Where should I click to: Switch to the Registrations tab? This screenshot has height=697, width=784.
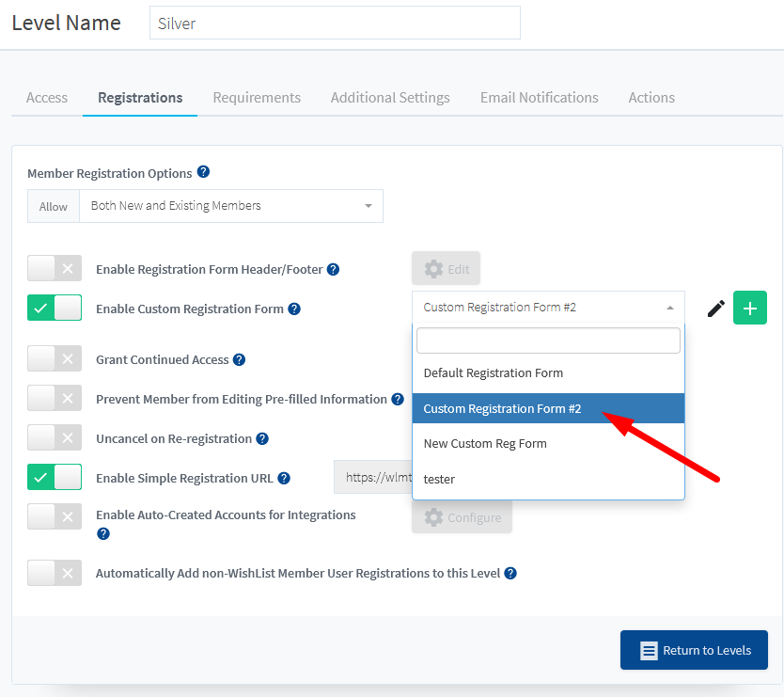tap(140, 98)
